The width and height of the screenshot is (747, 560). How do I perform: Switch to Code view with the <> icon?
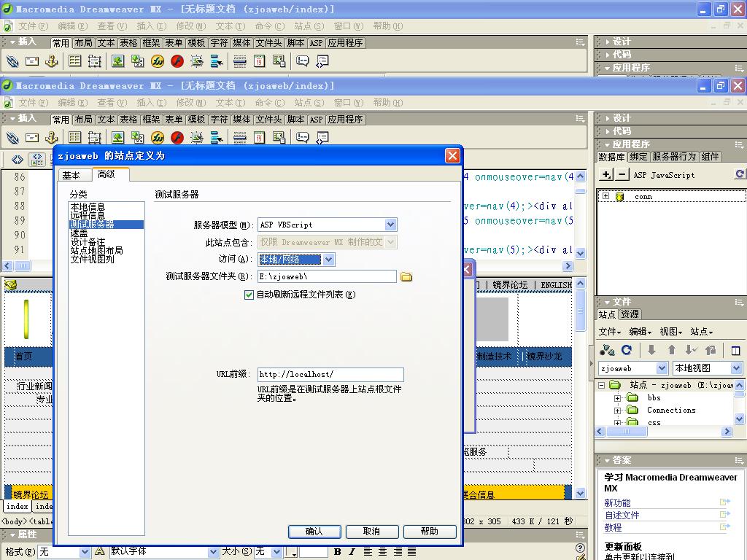pyautogui.click(x=18, y=160)
